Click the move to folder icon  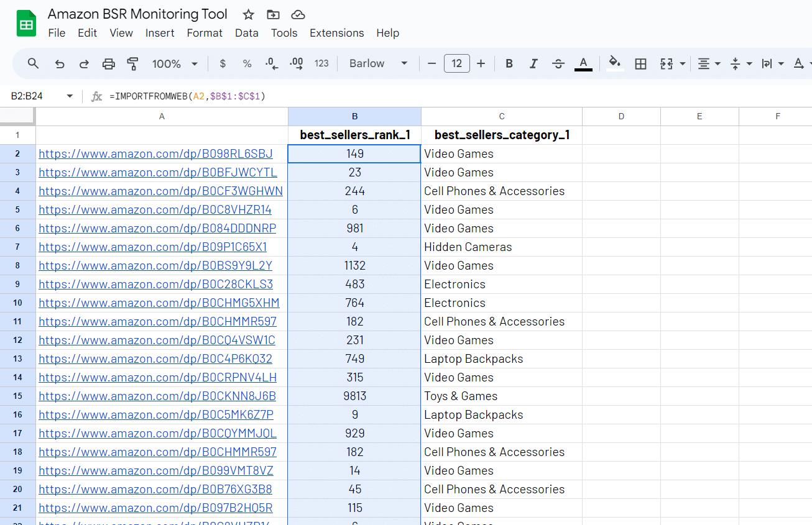tap(273, 14)
